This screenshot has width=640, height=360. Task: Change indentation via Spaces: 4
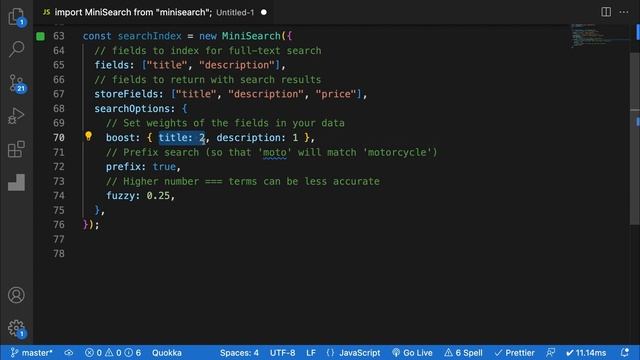tap(239, 353)
